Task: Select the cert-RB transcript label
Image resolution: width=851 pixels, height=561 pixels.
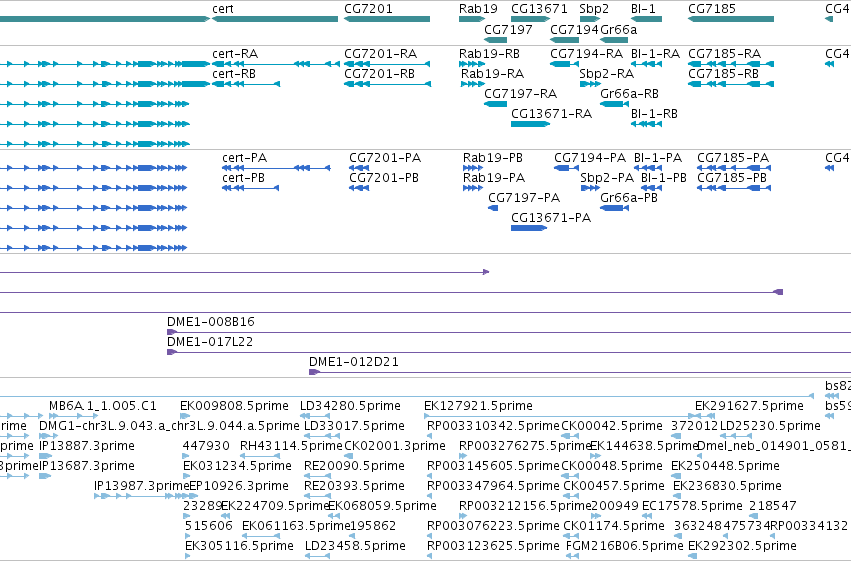Action: (234, 74)
